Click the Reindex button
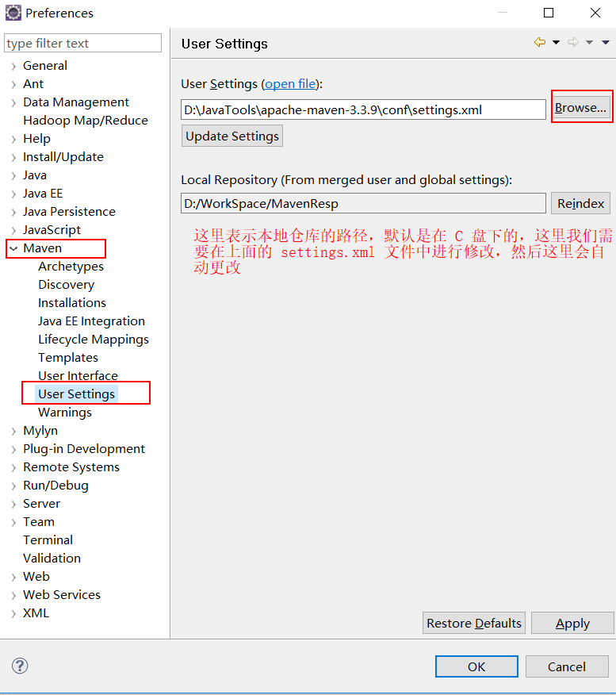The height and width of the screenshot is (695, 616). pos(580,203)
